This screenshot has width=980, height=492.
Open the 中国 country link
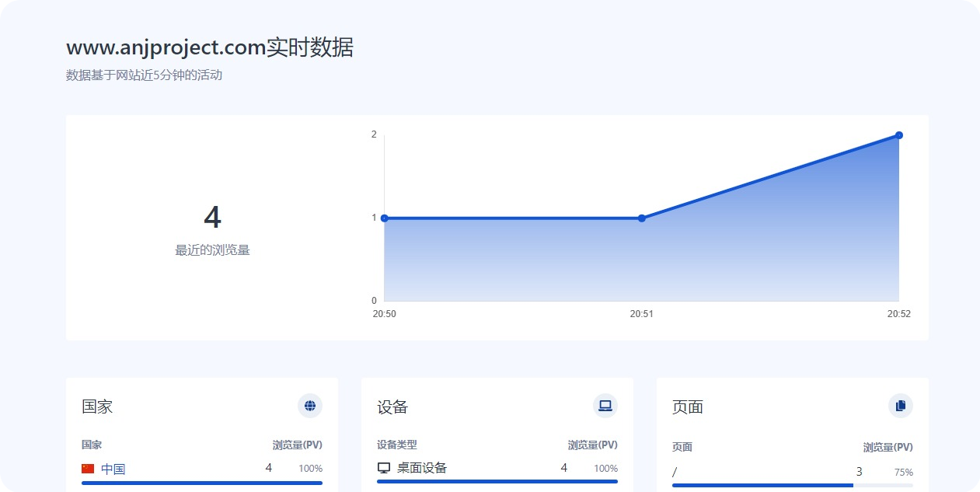[113, 469]
